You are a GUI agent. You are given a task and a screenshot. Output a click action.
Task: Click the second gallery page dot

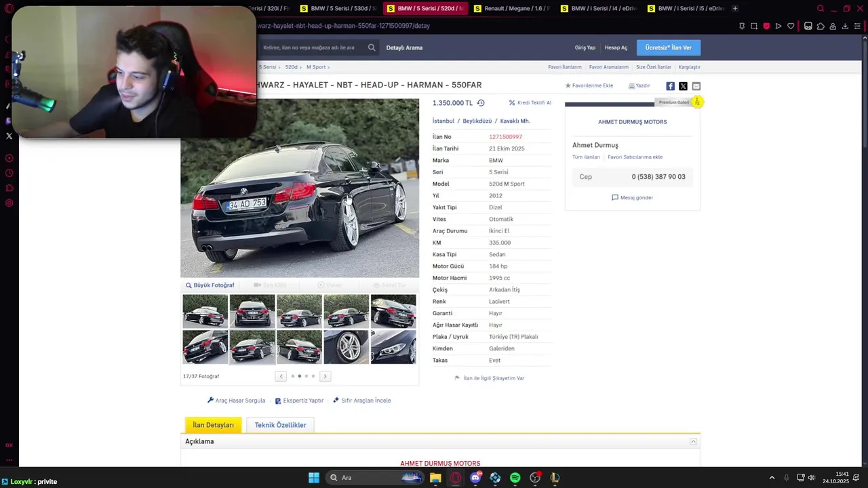pyautogui.click(x=299, y=376)
